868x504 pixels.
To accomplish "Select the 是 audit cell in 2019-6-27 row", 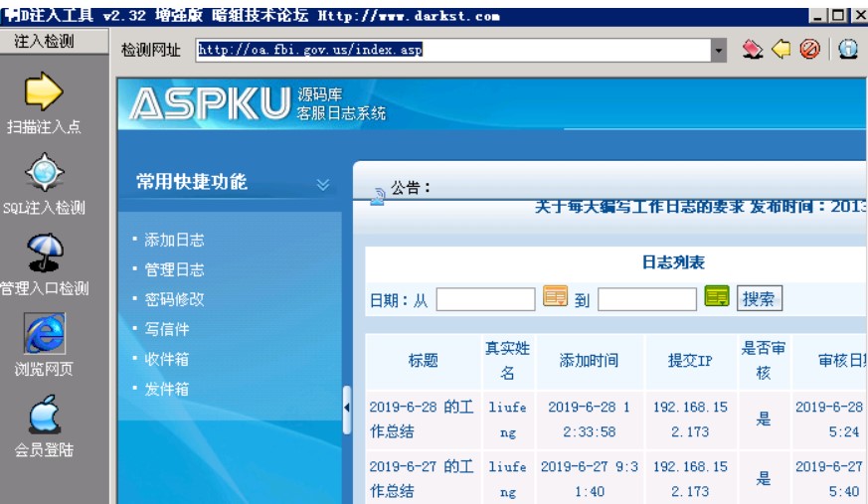I will click(x=764, y=479).
